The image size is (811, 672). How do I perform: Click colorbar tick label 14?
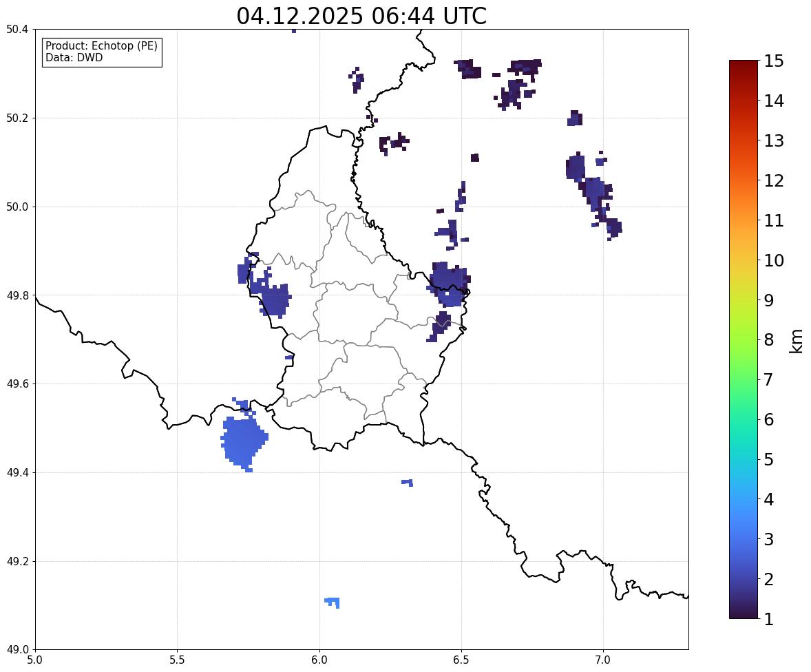click(x=774, y=101)
